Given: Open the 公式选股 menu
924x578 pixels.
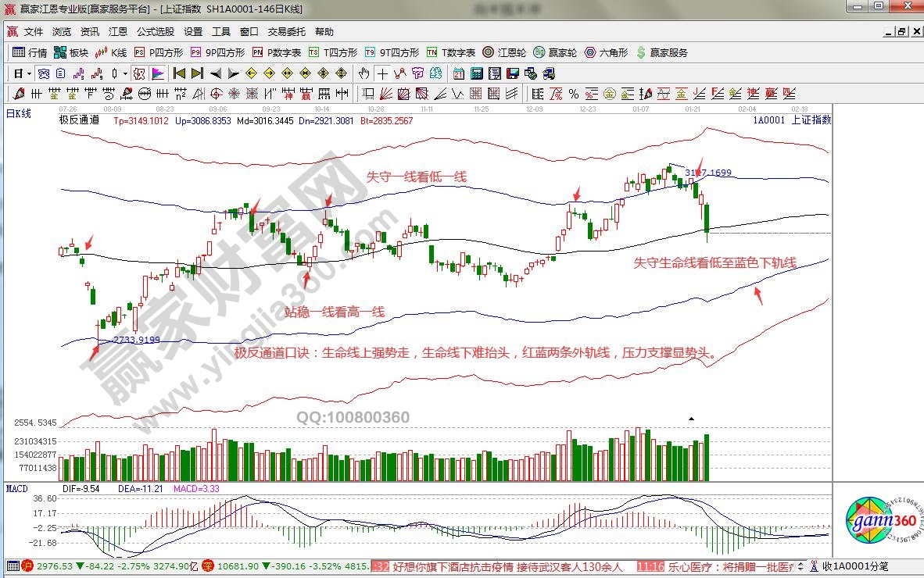Looking at the screenshot, I should tap(155, 32).
